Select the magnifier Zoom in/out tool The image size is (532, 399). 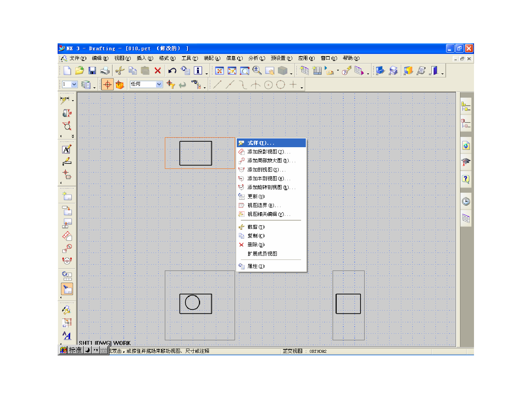coord(257,70)
